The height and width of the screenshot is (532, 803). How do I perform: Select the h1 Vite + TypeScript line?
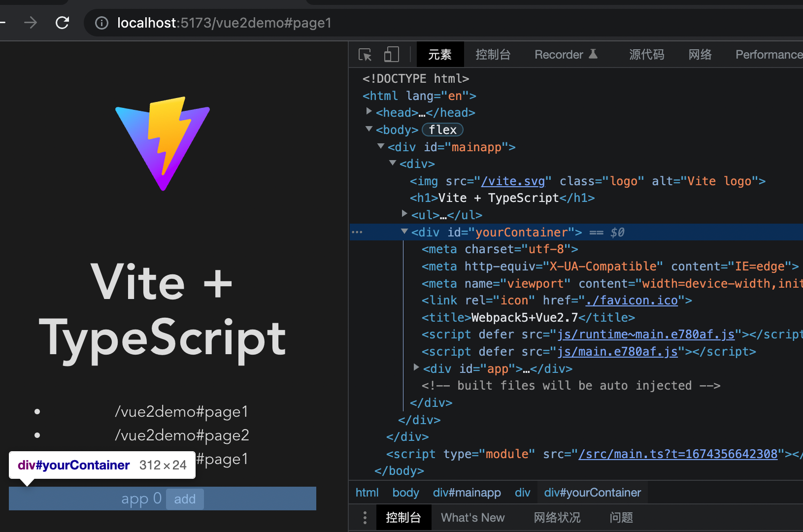pyautogui.click(x=502, y=198)
